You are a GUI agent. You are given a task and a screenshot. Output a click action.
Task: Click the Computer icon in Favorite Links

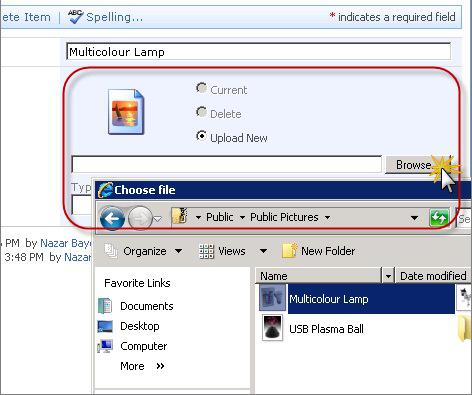coord(105,346)
